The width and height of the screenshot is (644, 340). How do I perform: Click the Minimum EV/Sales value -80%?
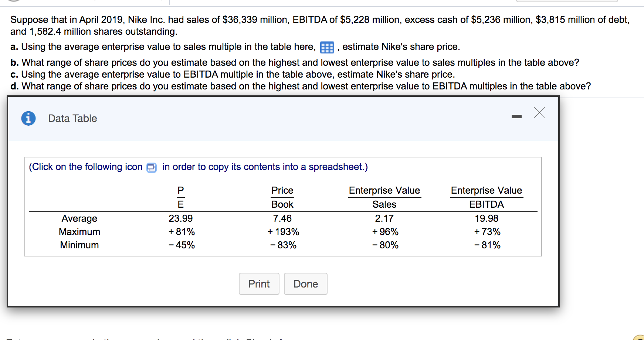point(385,245)
